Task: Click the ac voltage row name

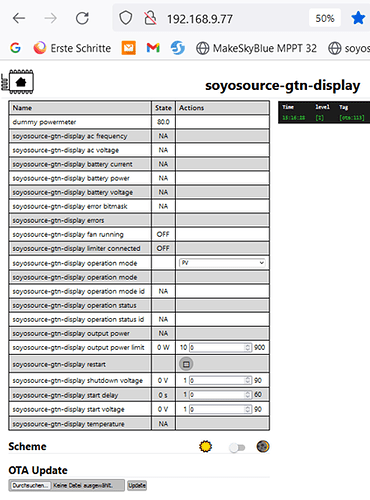Action: point(66,150)
